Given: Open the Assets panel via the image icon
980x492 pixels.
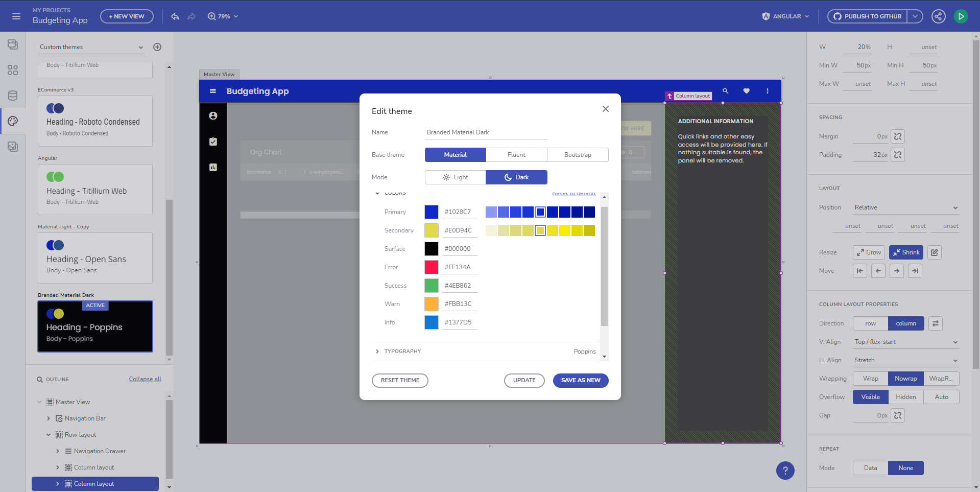Looking at the screenshot, I should [x=12, y=147].
